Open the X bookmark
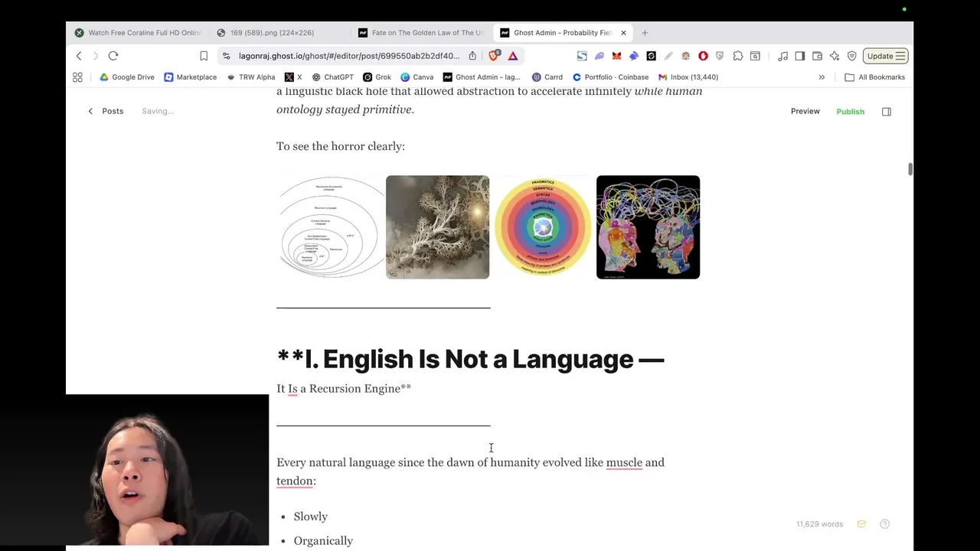The image size is (980, 551). tap(293, 77)
